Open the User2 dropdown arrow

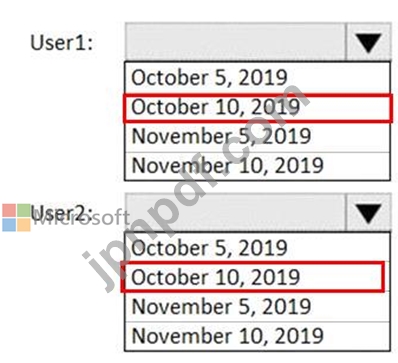[x=368, y=212]
